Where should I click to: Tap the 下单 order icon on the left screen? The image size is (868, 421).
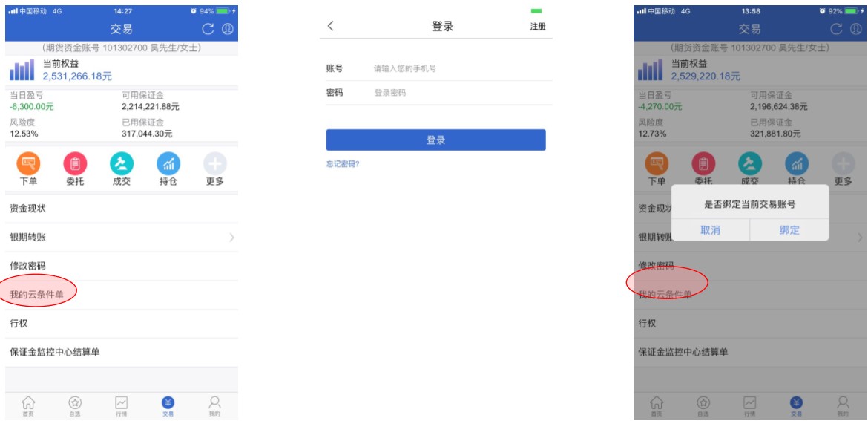pyautogui.click(x=29, y=164)
